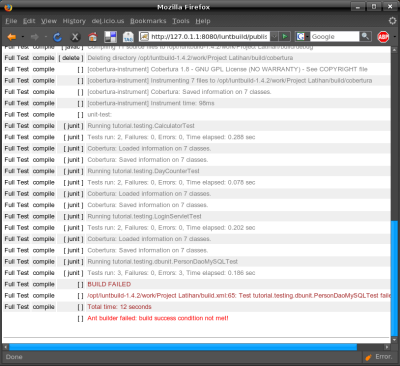
Task: Click the vertical scrollbar up arrow
Action: click(394, 50)
